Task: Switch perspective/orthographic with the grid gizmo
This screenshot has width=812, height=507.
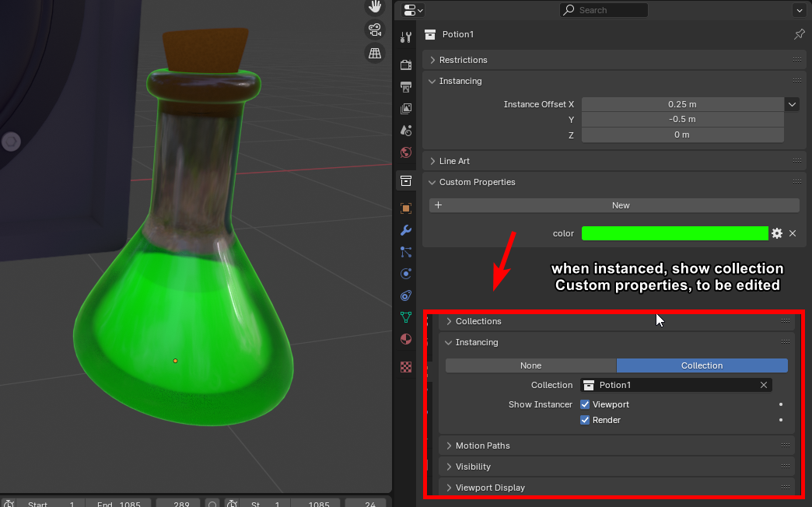Action: click(x=375, y=53)
